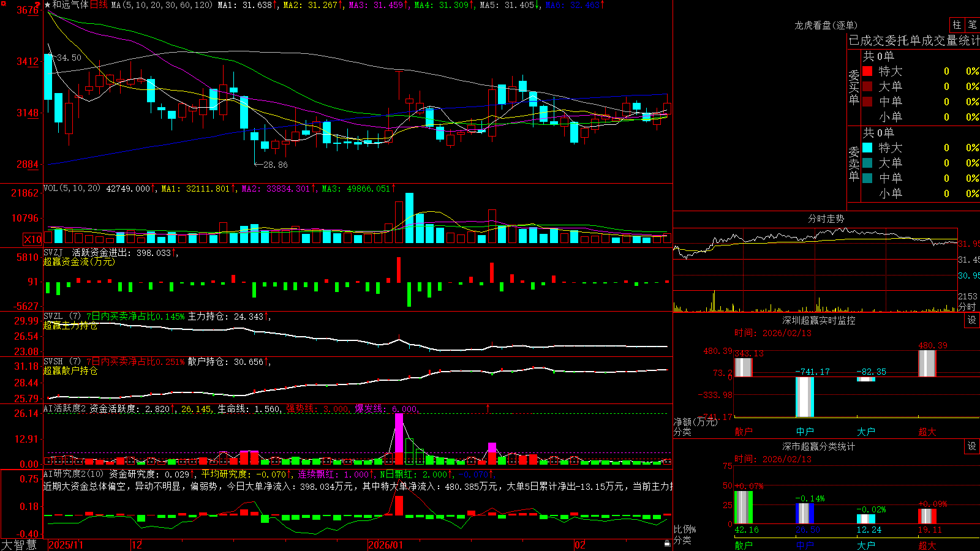
Task: Click the MA6: 32.463 blue value
Action: 572,5
